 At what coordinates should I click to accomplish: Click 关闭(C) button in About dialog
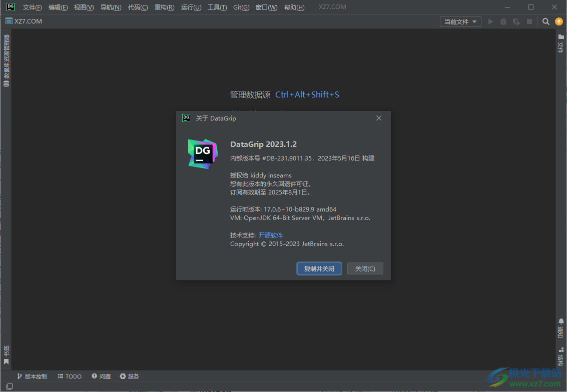[x=365, y=269]
